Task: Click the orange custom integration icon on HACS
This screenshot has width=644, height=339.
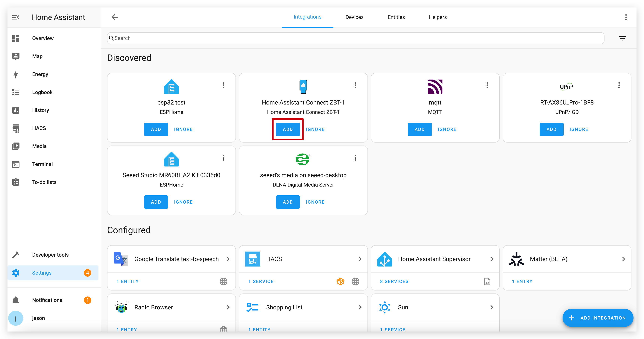Action: (340, 282)
